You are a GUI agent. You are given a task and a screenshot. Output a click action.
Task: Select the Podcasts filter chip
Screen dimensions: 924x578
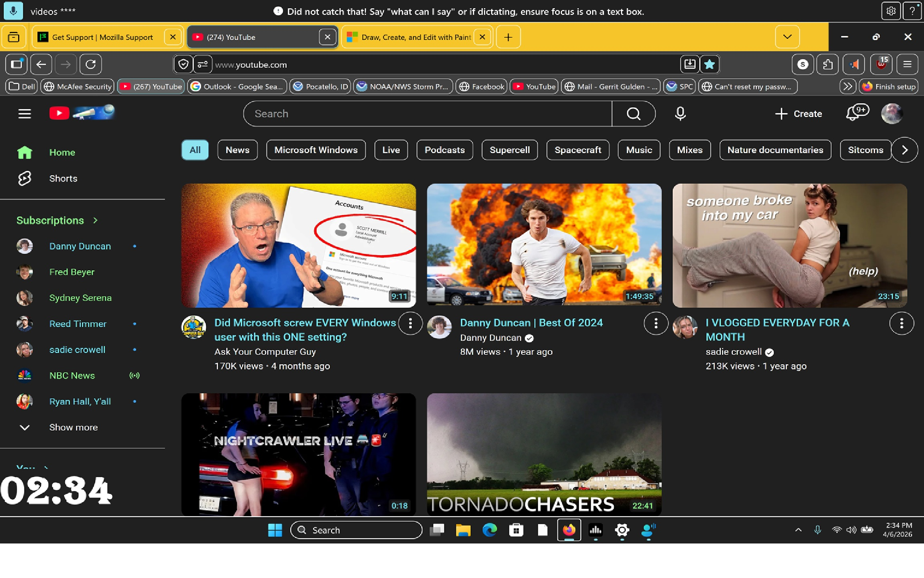444,150
